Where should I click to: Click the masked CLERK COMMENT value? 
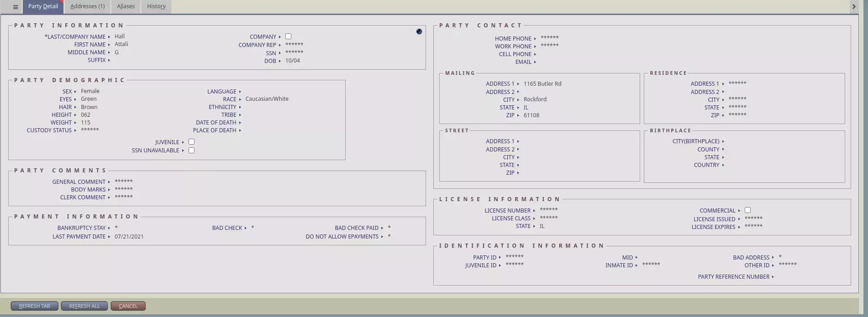pyautogui.click(x=124, y=197)
